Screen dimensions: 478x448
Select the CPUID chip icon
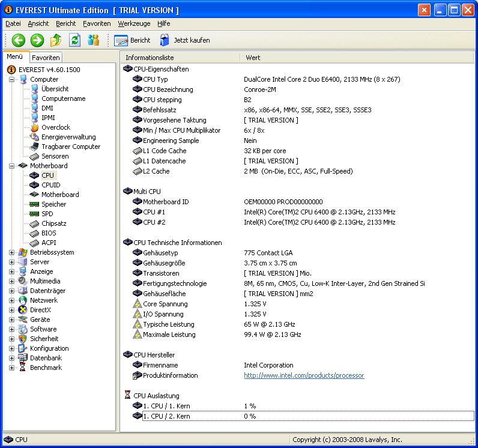pyautogui.click(x=34, y=185)
